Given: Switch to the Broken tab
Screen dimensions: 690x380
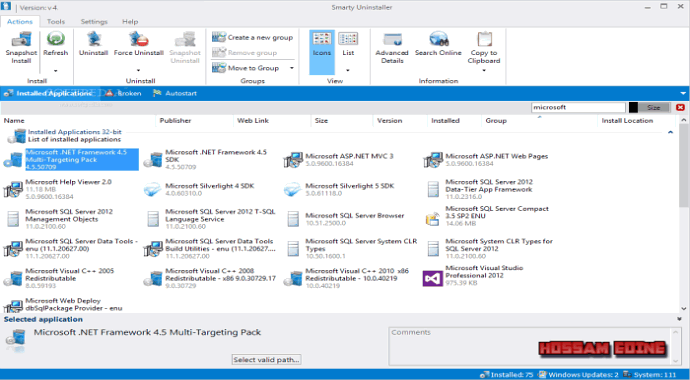Looking at the screenshot, I should (124, 93).
